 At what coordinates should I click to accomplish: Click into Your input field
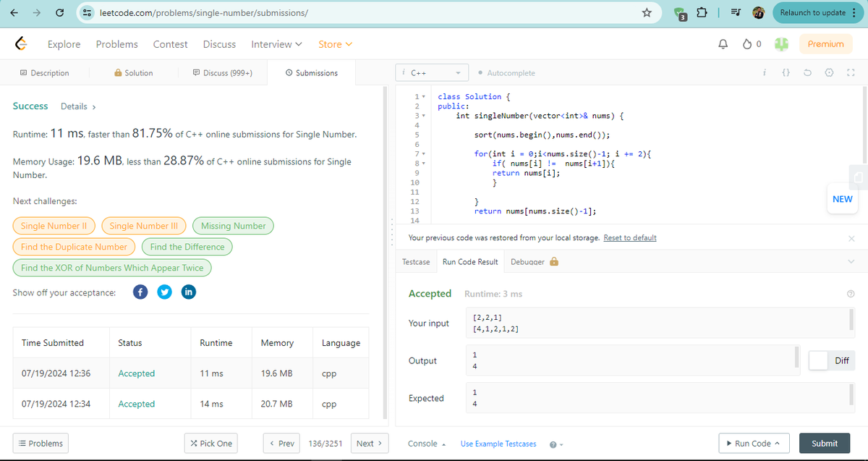pyautogui.click(x=660, y=323)
